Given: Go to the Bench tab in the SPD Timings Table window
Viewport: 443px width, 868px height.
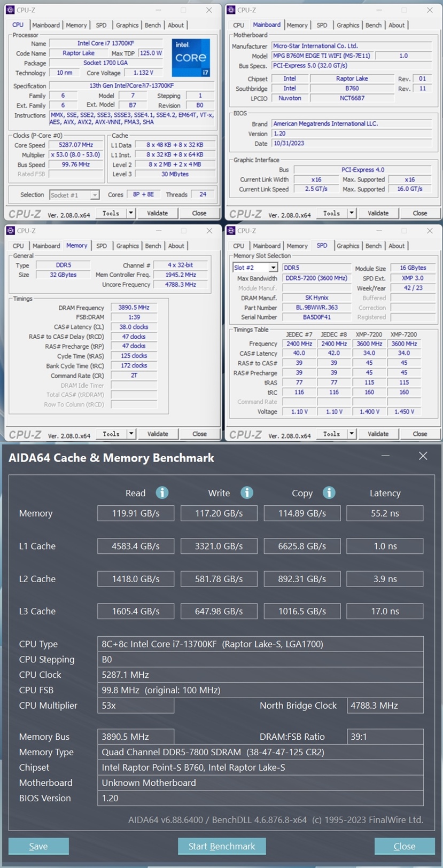Looking at the screenshot, I should pos(374,246).
